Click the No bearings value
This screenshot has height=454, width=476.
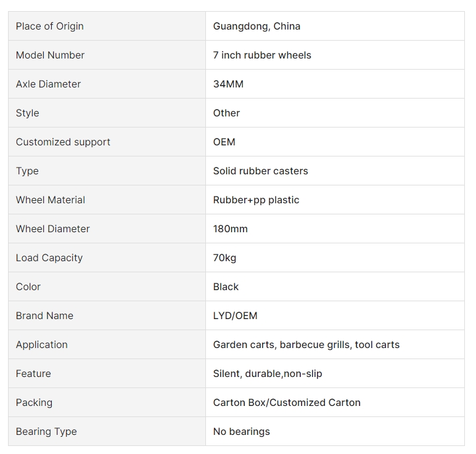coord(241,432)
